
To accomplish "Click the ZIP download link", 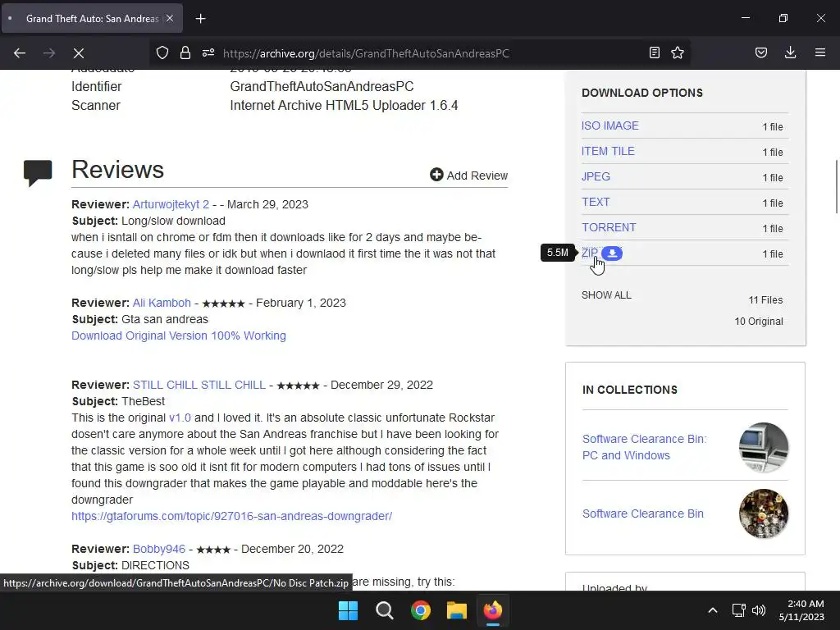I will (x=590, y=253).
